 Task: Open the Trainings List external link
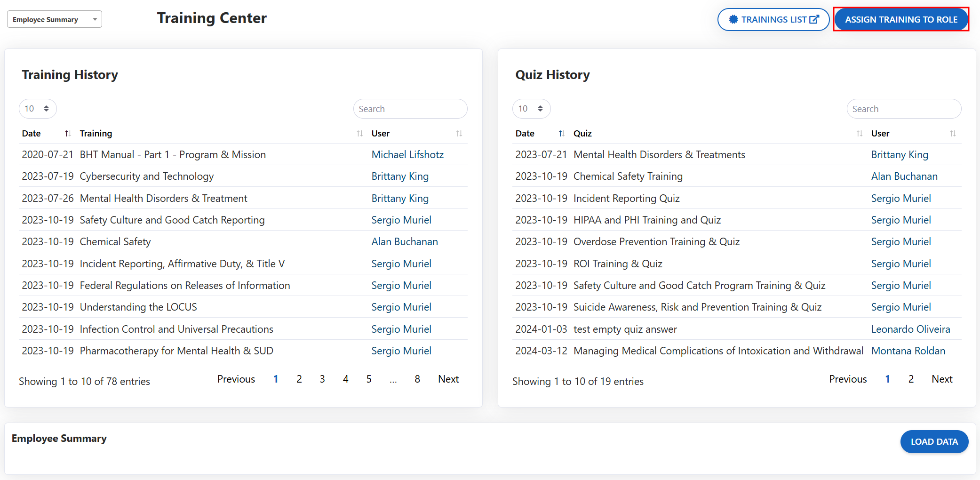[773, 20]
